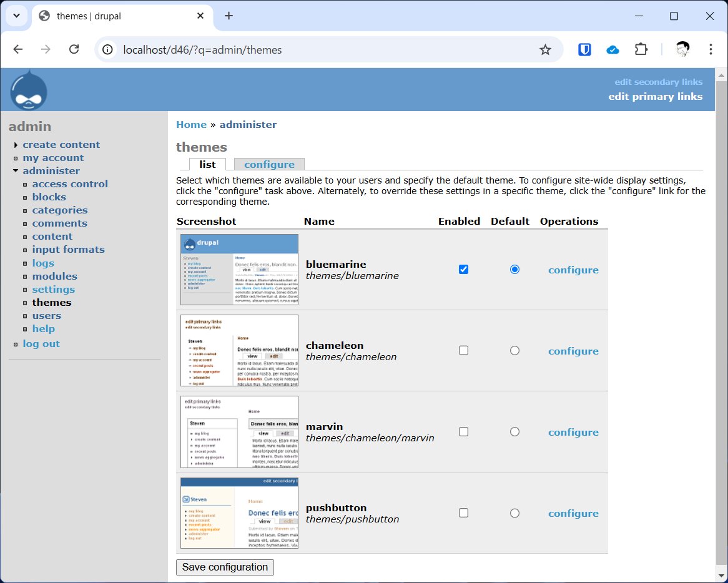
Task: Select themes in the sidebar
Action: [52, 302]
